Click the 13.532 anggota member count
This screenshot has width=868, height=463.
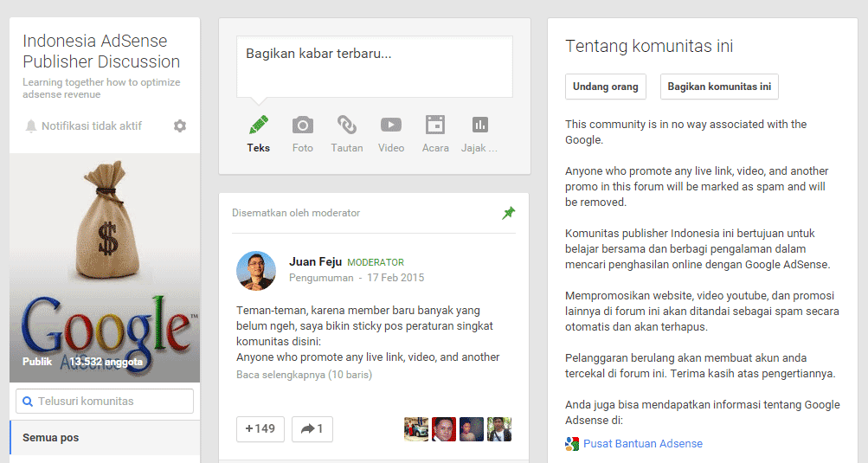106,362
